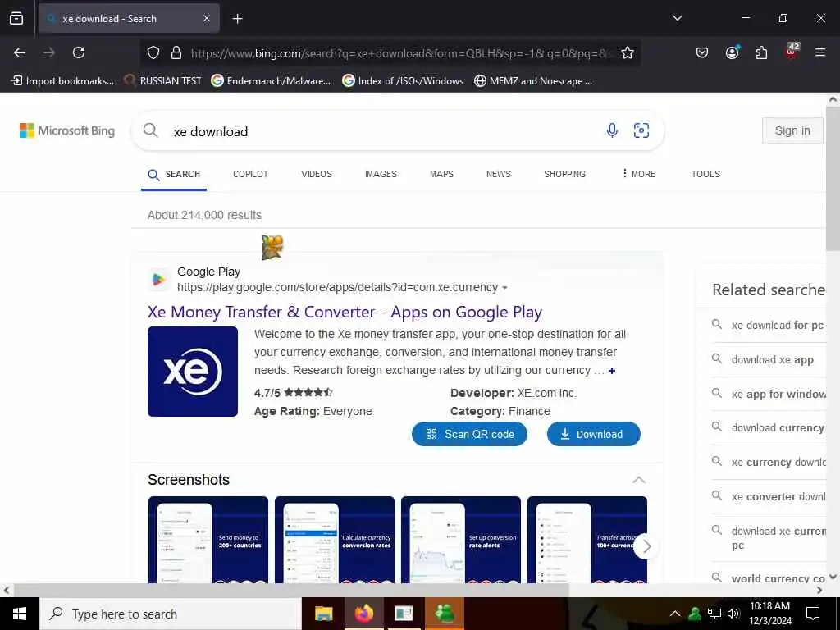Switch to the COPILOT tab
This screenshot has height=630, width=840.
(x=251, y=174)
